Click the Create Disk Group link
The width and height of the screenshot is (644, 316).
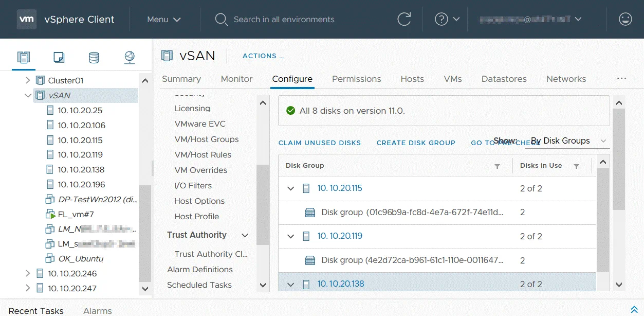coord(416,143)
